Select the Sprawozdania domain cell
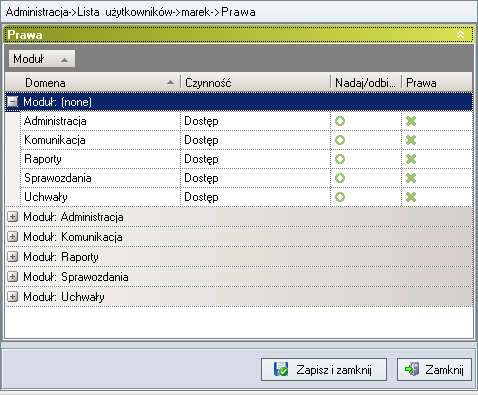 tap(100, 178)
